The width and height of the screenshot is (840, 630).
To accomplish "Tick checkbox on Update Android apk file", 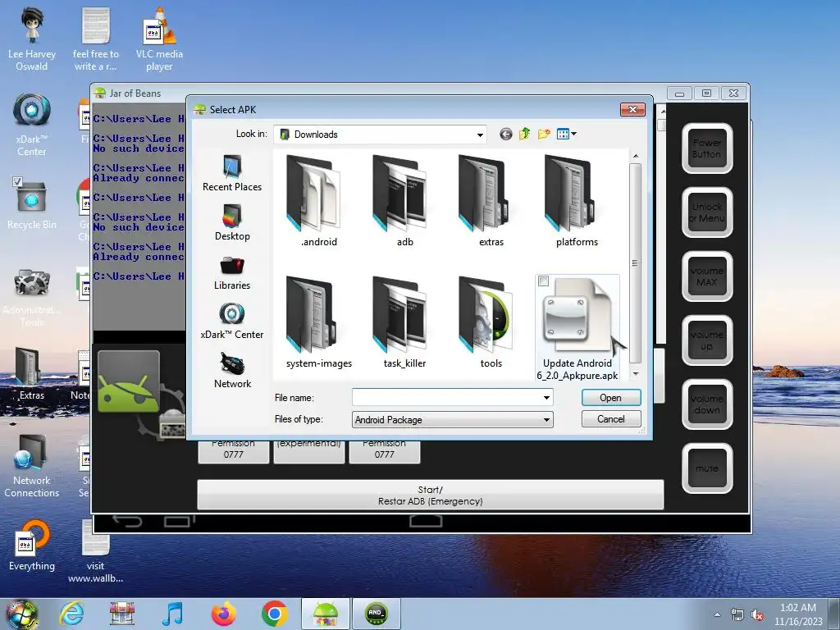I will click(543, 281).
